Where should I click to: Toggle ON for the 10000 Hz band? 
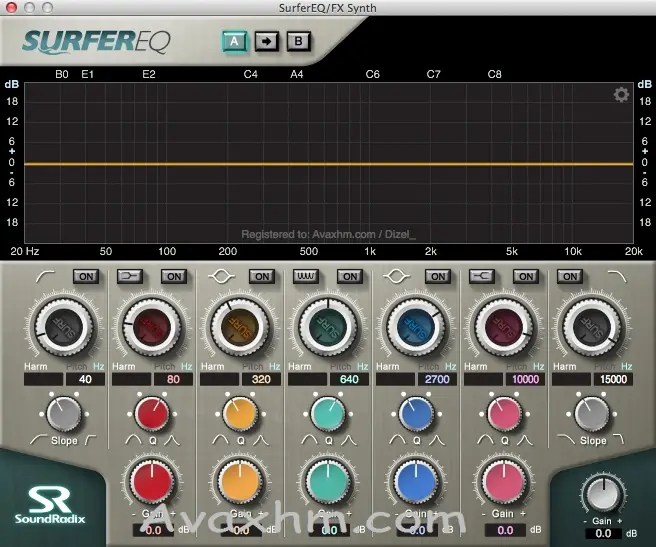tap(526, 277)
